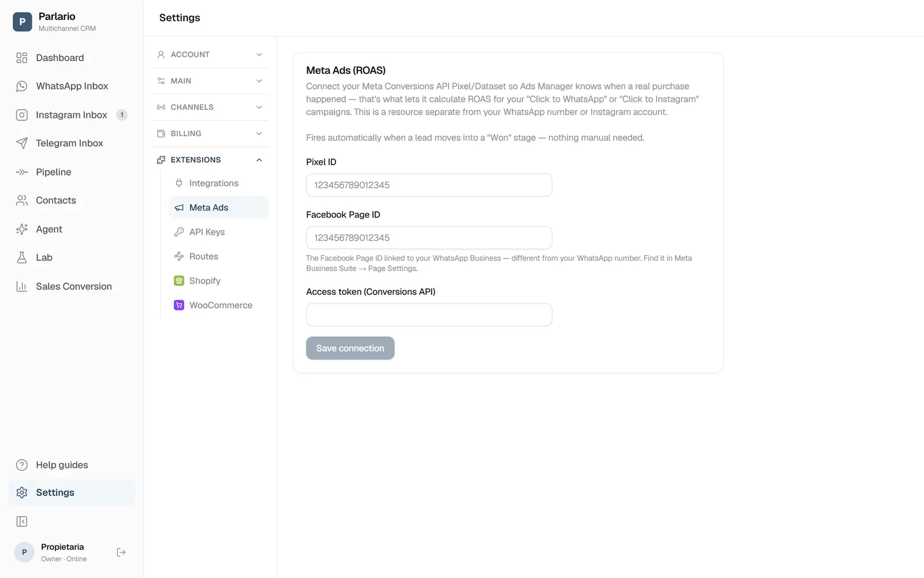Click the Access token input field
This screenshot has width=924, height=578.
429,315
